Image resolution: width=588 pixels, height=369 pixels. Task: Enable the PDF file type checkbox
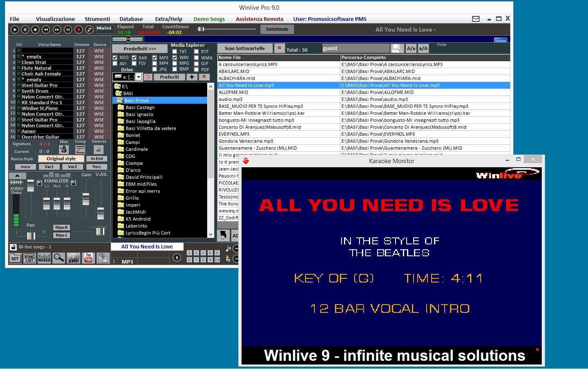197,69
